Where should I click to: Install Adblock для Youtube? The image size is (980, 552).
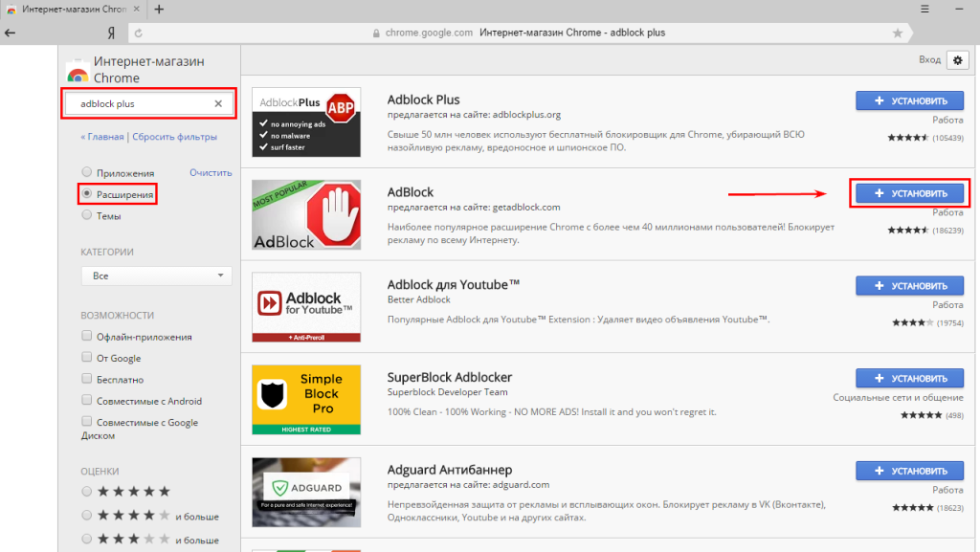pyautogui.click(x=909, y=286)
